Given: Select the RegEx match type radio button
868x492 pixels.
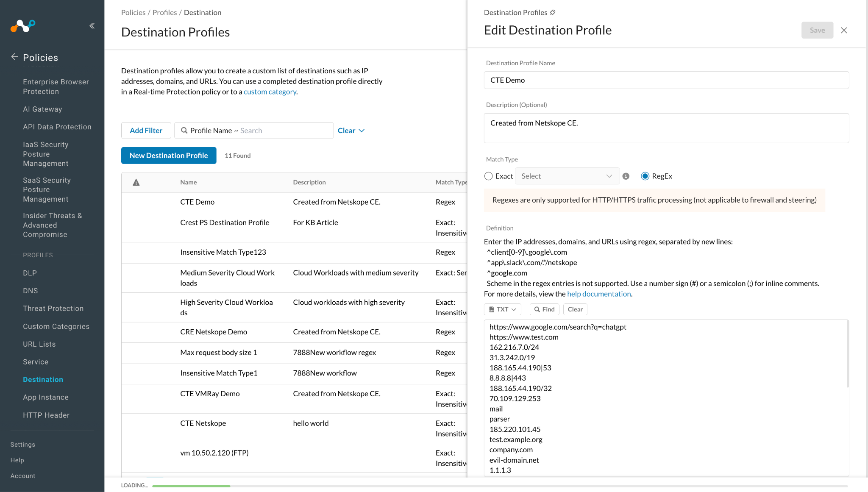Looking at the screenshot, I should click(x=645, y=176).
